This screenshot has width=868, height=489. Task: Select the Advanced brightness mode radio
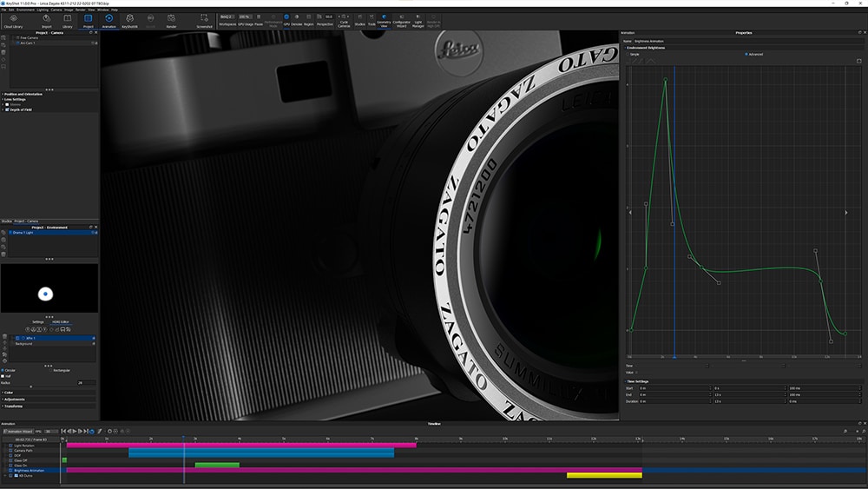tap(746, 54)
